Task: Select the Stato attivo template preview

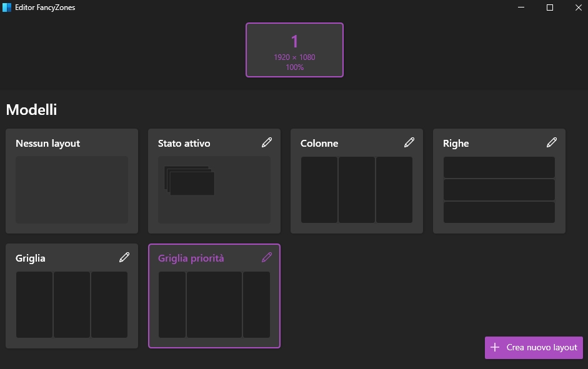Action: [x=214, y=190]
